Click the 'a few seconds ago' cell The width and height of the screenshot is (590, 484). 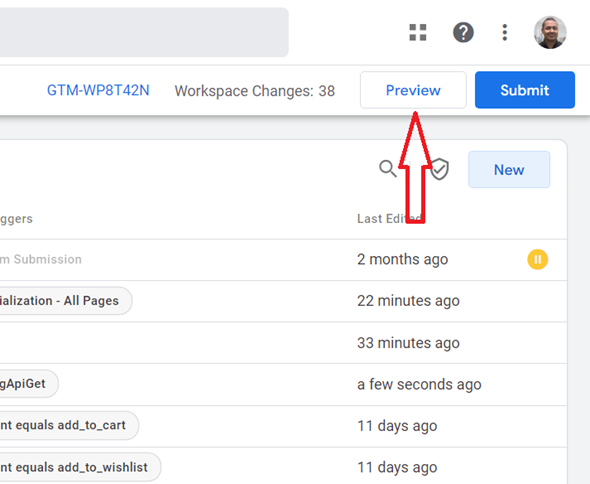[x=419, y=384]
